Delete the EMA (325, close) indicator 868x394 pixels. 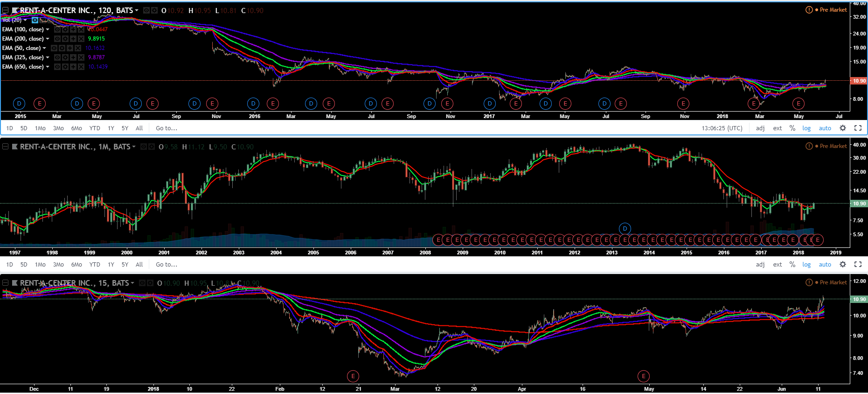pyautogui.click(x=81, y=57)
